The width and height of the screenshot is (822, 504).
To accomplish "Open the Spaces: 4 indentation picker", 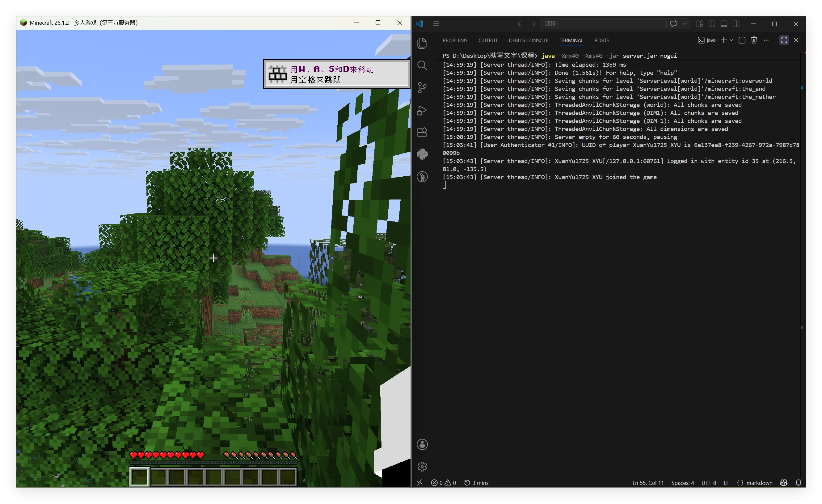I will (682, 482).
